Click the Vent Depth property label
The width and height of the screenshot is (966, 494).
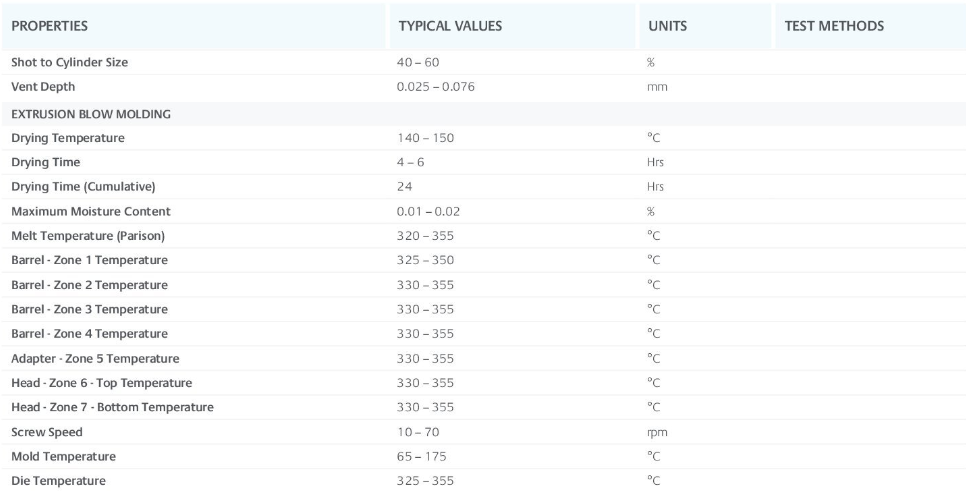43,87
